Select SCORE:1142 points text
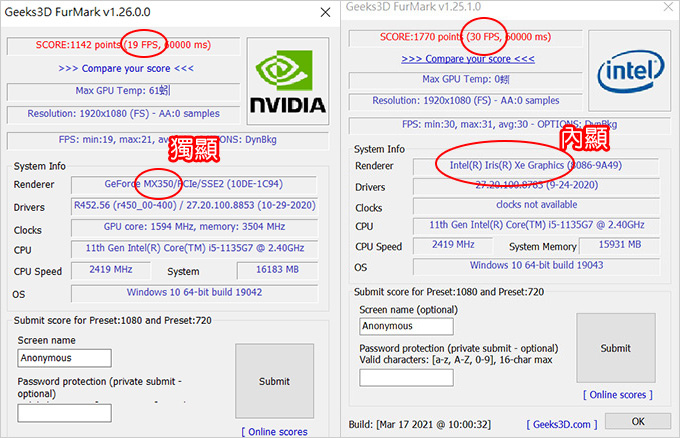This screenshot has height=438, width=680. 78,45
